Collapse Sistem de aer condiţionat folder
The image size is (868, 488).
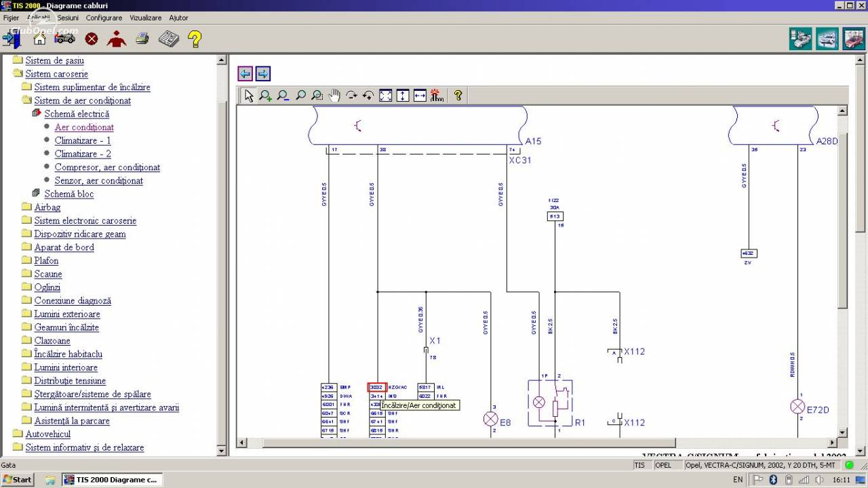[83, 100]
